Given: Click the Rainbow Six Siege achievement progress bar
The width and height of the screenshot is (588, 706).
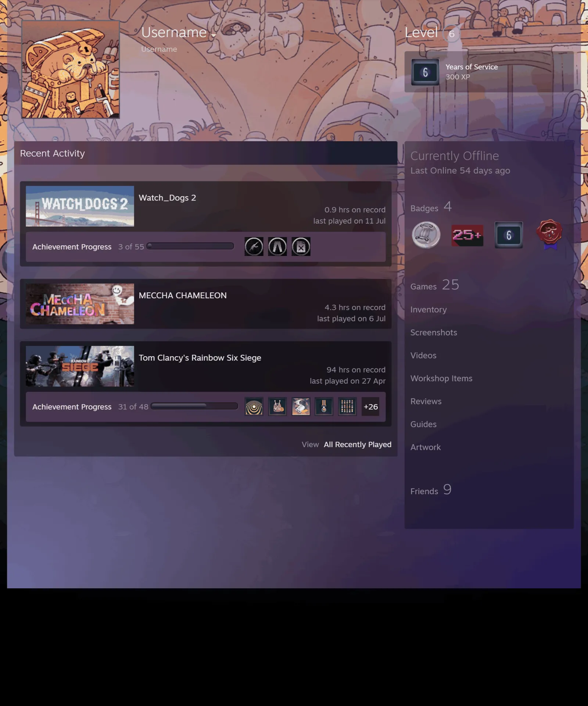Looking at the screenshot, I should coord(194,406).
